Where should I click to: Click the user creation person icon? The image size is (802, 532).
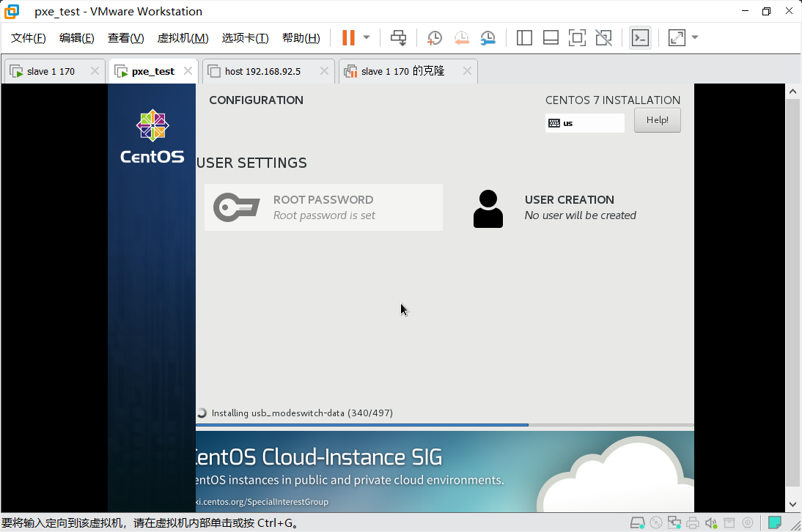click(x=488, y=209)
